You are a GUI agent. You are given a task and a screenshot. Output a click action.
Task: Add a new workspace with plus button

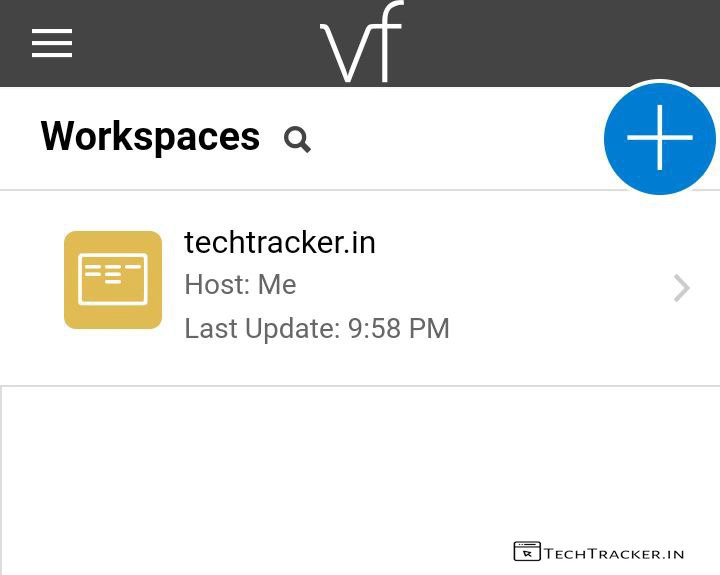pos(659,138)
